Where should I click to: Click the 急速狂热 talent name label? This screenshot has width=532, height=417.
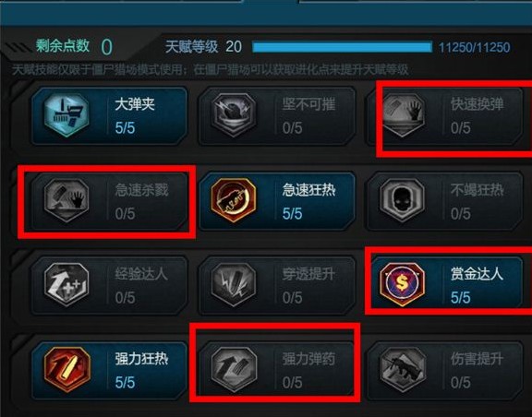(308, 189)
